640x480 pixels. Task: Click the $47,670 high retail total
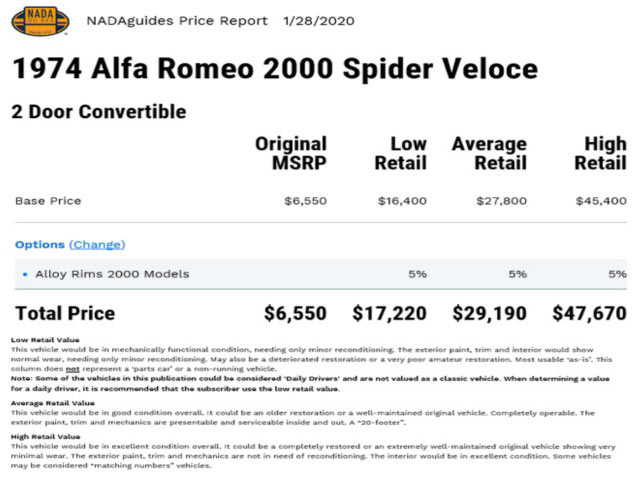tap(590, 313)
